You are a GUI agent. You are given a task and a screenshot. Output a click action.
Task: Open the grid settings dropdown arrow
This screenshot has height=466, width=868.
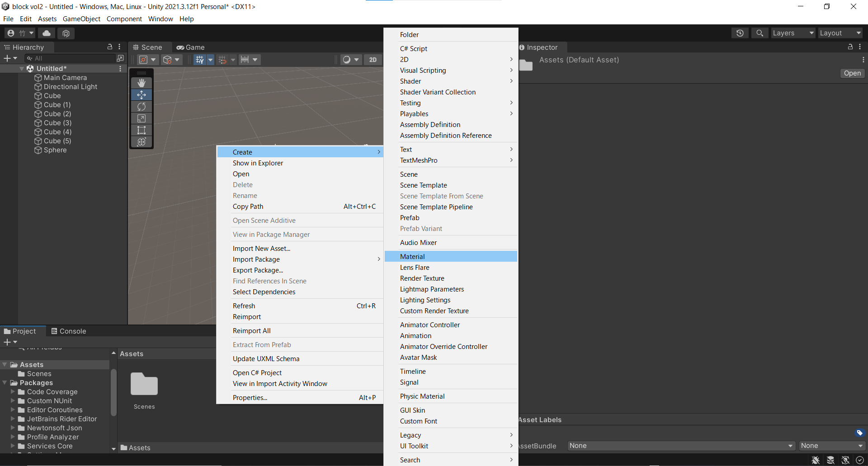pyautogui.click(x=210, y=60)
